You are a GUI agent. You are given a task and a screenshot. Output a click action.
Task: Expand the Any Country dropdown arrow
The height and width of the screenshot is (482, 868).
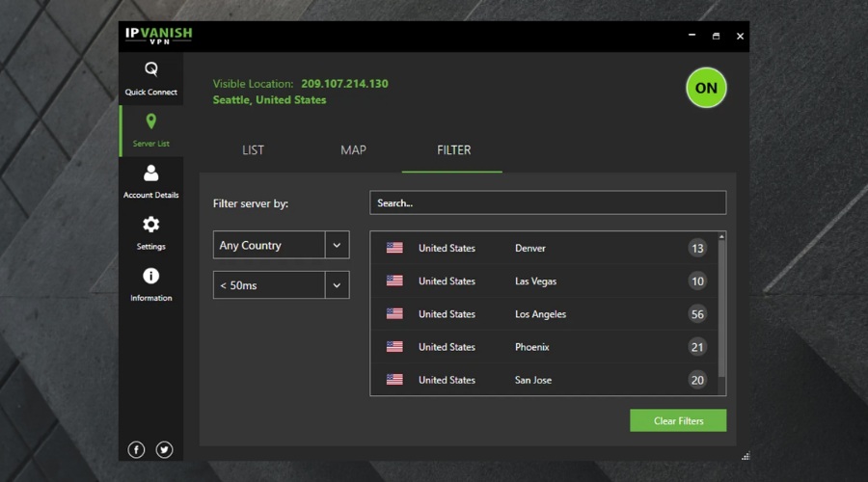point(337,245)
